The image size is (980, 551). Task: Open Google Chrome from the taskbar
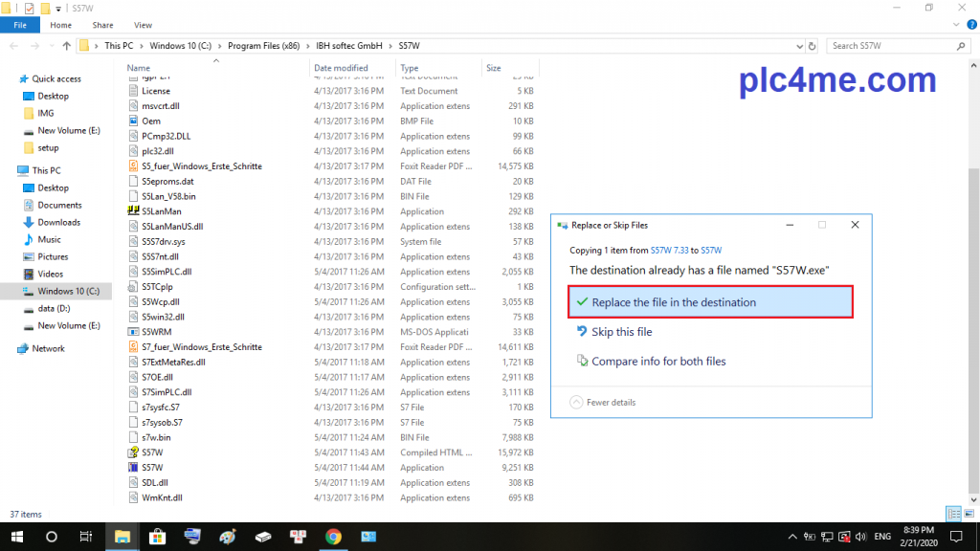pyautogui.click(x=333, y=537)
